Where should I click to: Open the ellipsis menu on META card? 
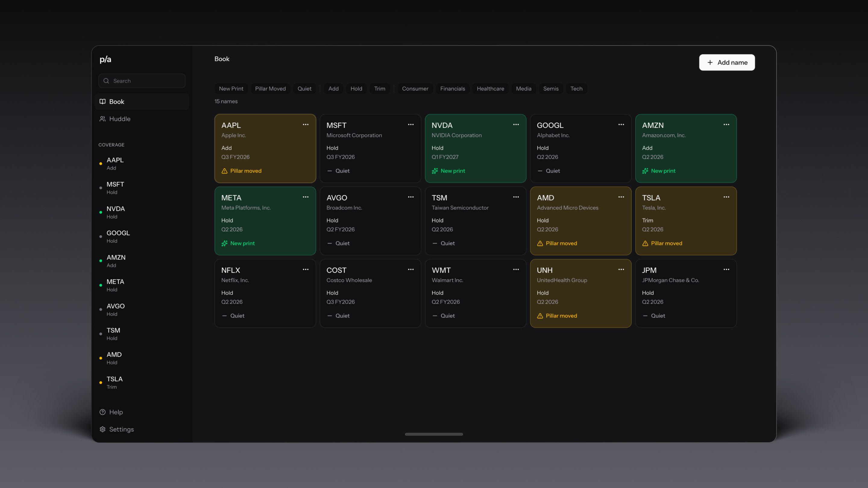306,197
